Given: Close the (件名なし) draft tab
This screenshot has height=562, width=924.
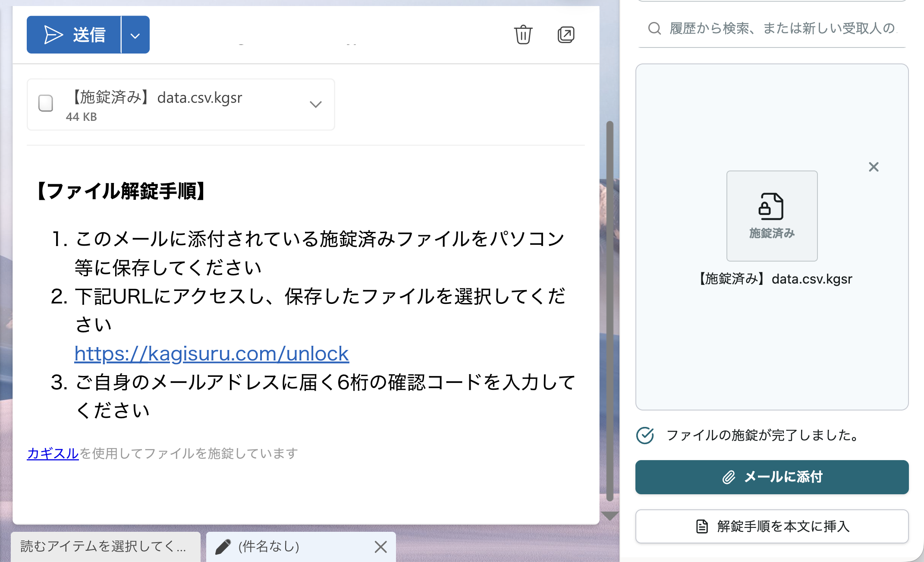Looking at the screenshot, I should 380,547.
